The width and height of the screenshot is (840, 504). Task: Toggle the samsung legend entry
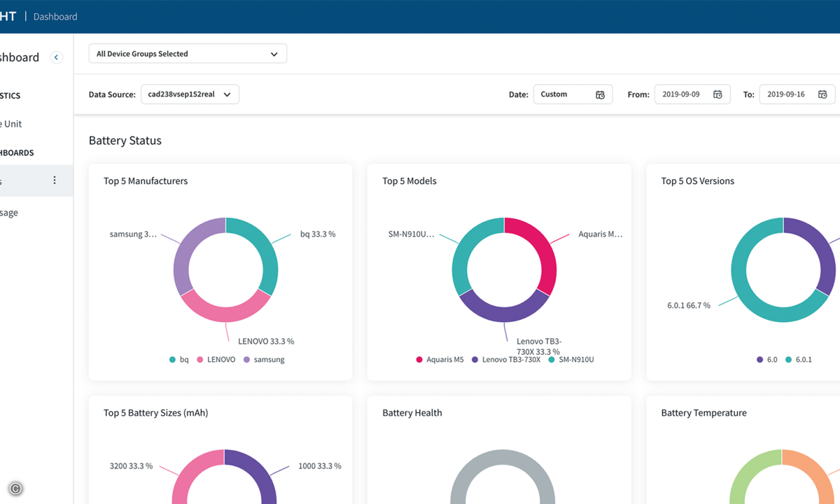264,360
